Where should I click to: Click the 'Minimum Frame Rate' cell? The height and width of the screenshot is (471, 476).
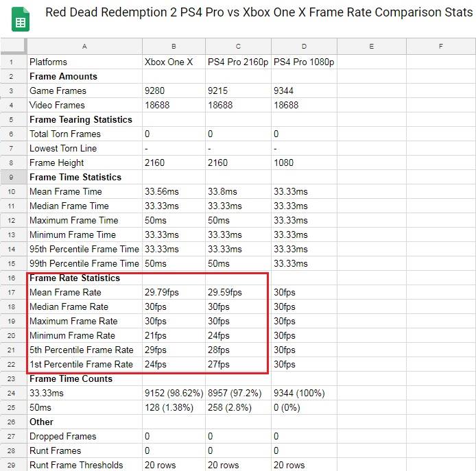[x=84, y=335]
